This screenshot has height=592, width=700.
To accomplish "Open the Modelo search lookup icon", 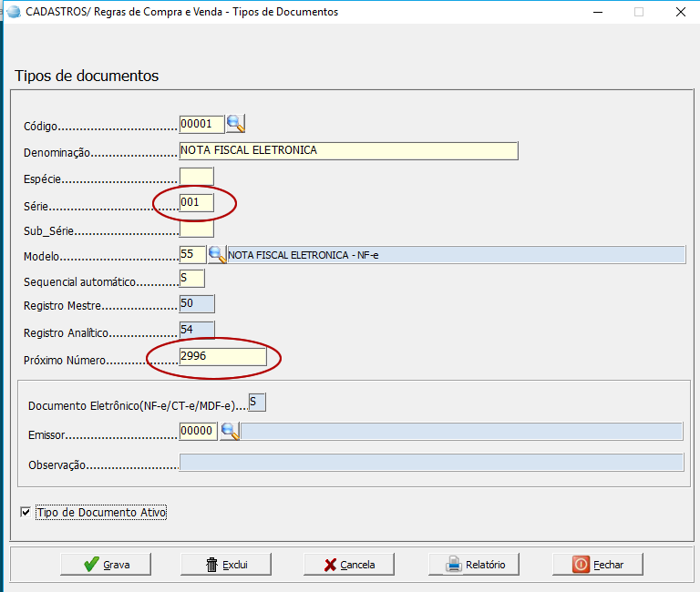I will [x=217, y=254].
